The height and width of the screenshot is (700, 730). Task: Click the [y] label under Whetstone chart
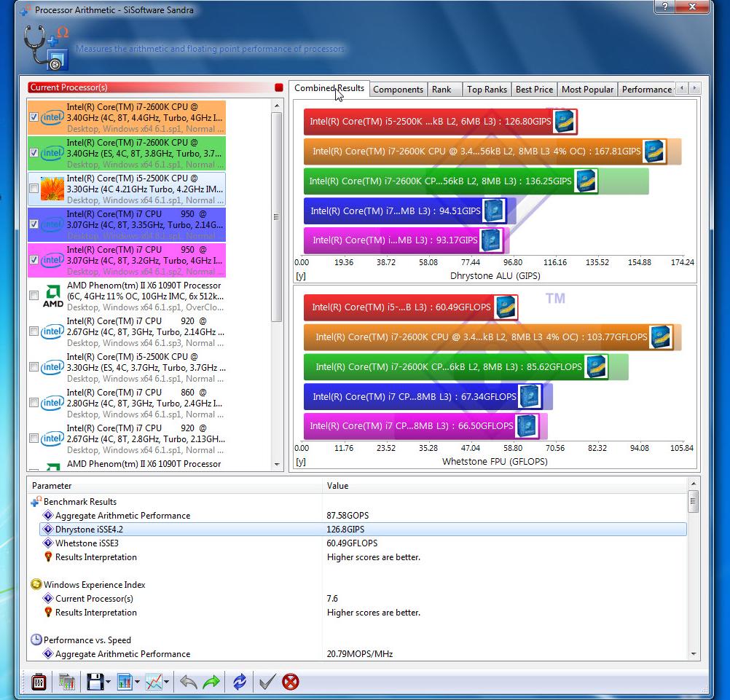click(x=301, y=462)
